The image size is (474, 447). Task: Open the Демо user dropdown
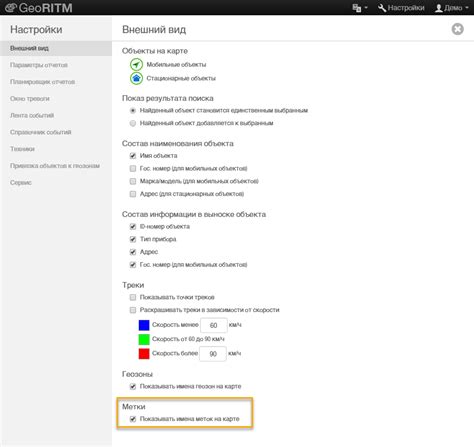pyautogui.click(x=452, y=8)
